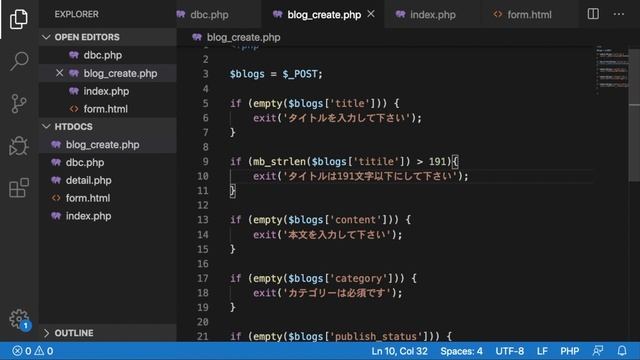Change language mode via PHP status item
Viewport: 640px width, 360px height.
569,351
